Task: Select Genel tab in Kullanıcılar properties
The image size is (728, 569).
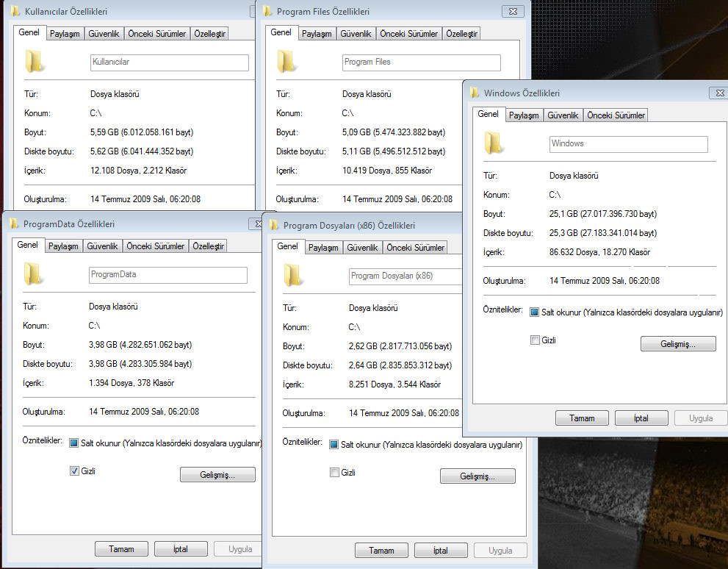Action: pos(29,32)
